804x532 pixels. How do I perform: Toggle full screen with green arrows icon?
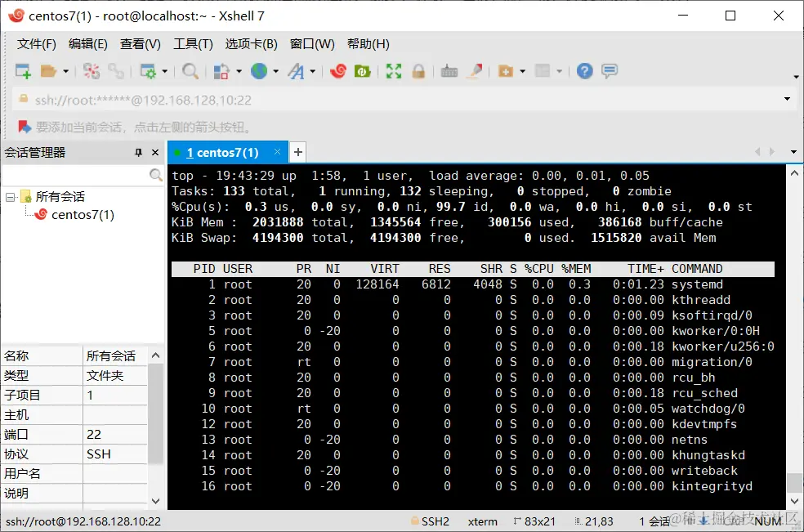394,71
